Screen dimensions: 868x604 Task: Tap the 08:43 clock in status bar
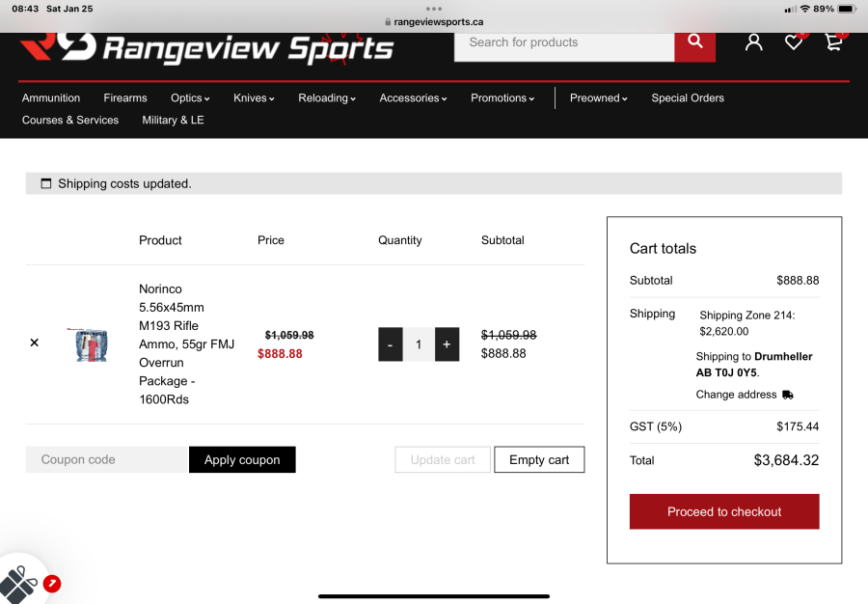click(25, 9)
